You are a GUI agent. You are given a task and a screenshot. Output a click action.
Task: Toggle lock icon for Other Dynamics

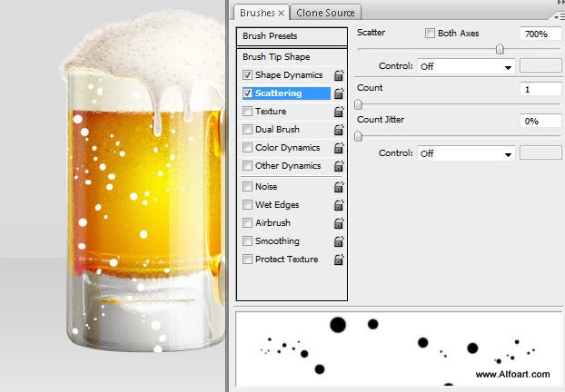pyautogui.click(x=338, y=165)
